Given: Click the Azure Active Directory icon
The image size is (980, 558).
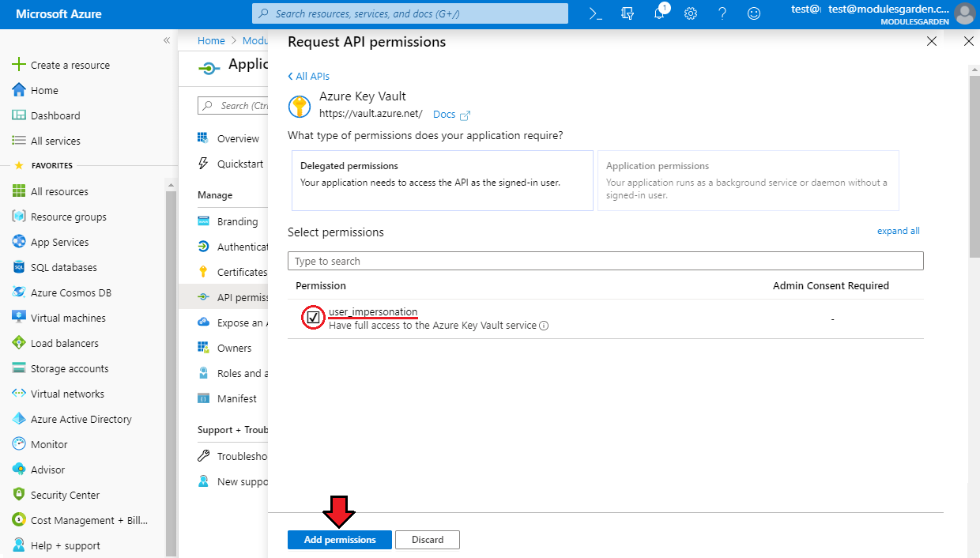Looking at the screenshot, I should coord(19,419).
